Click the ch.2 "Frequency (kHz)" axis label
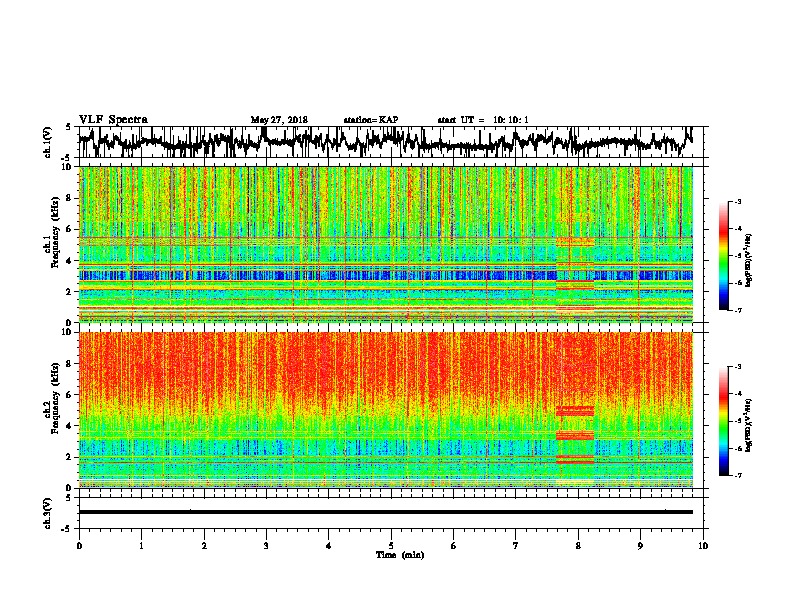 point(55,398)
